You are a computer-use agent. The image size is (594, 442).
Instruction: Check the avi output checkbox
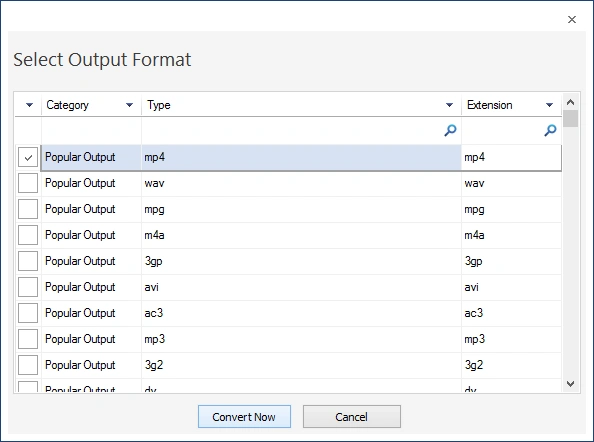coord(28,287)
